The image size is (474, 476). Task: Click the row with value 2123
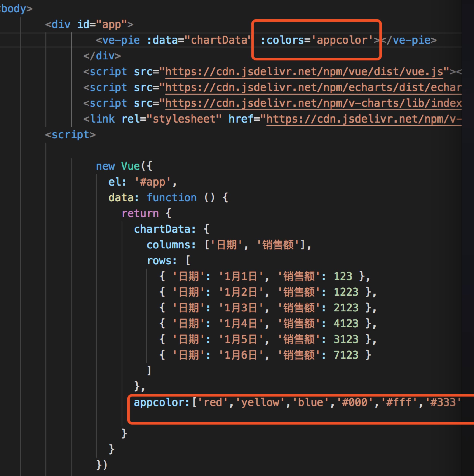pyautogui.click(x=268, y=308)
